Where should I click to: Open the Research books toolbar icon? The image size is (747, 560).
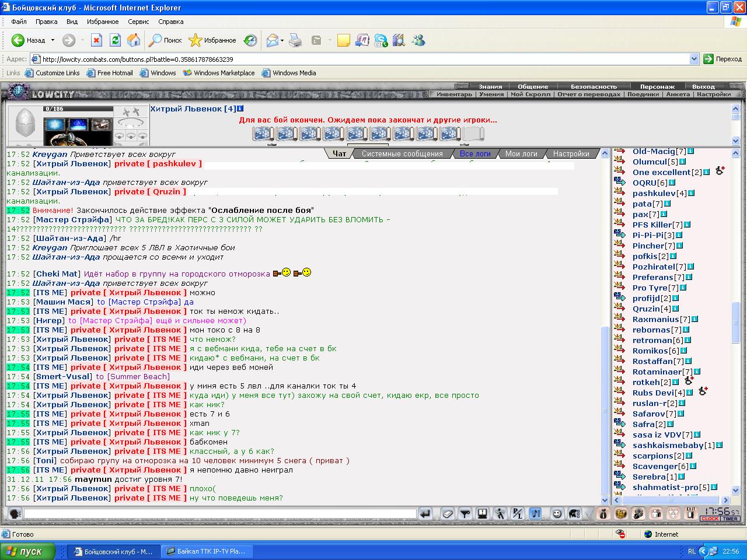tap(399, 40)
